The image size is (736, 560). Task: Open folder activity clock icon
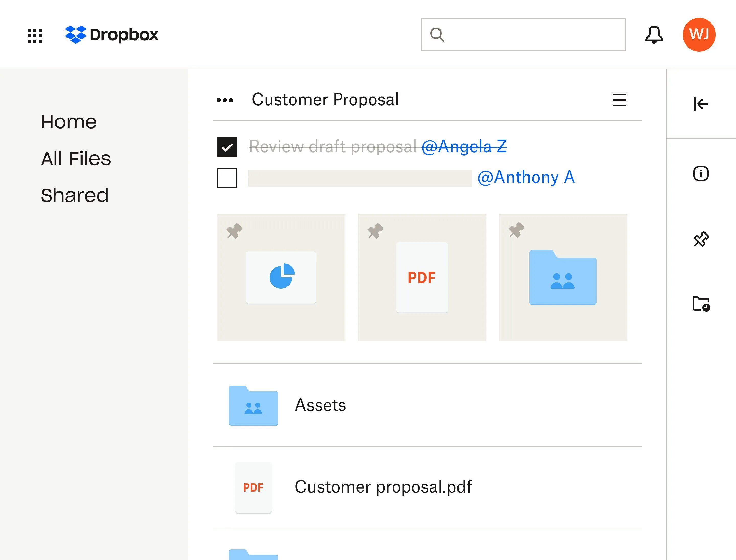pyautogui.click(x=701, y=304)
